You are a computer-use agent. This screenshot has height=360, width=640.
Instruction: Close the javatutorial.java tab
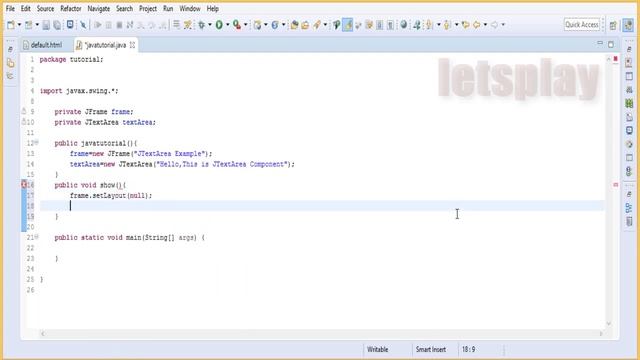tap(132, 45)
